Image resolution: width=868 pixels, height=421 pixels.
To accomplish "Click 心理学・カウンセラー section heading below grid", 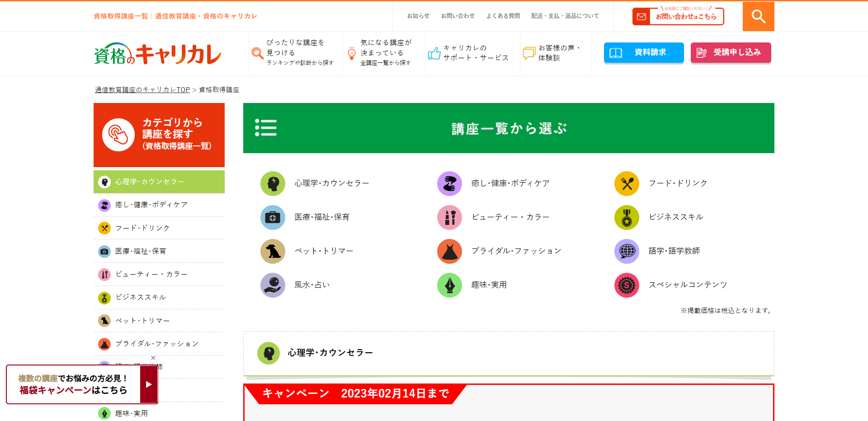I will (330, 353).
